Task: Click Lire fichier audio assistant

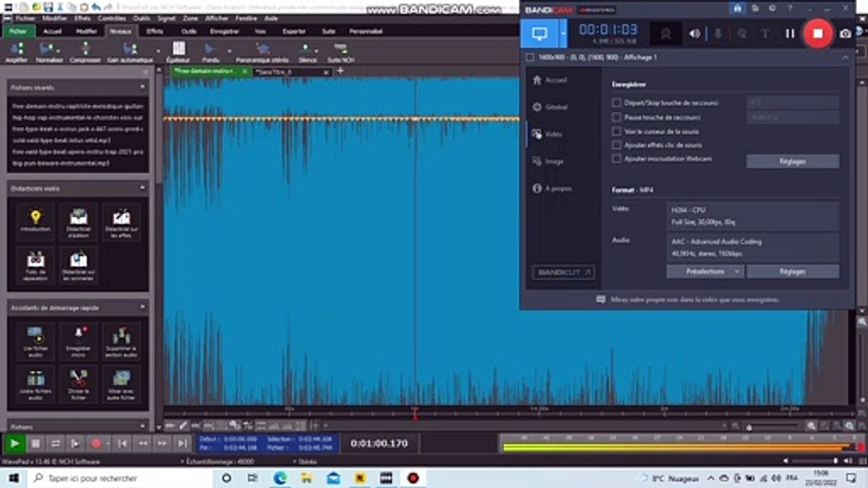Action: click(35, 341)
